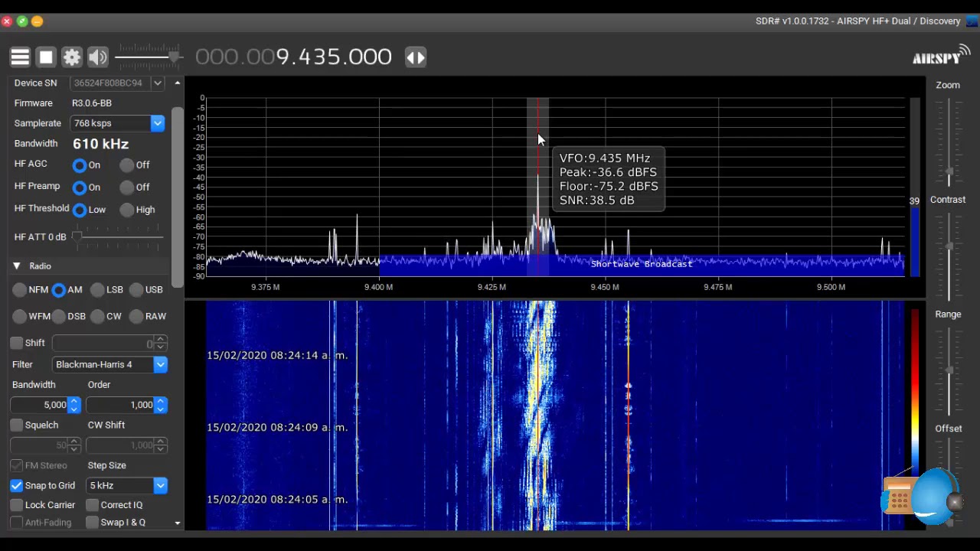Click the AIRSPY logo
The image size is (980, 551).
click(940, 57)
